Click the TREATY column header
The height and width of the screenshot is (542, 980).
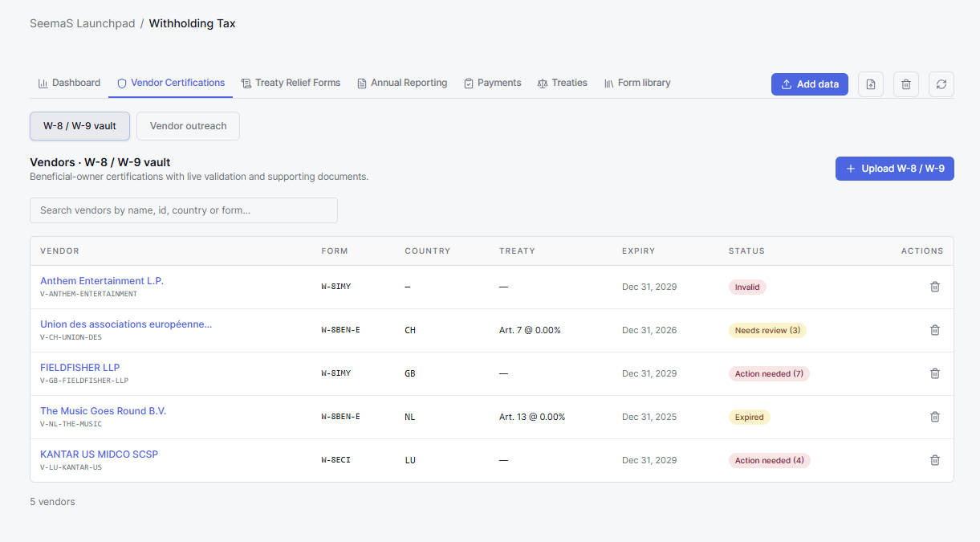[517, 251]
